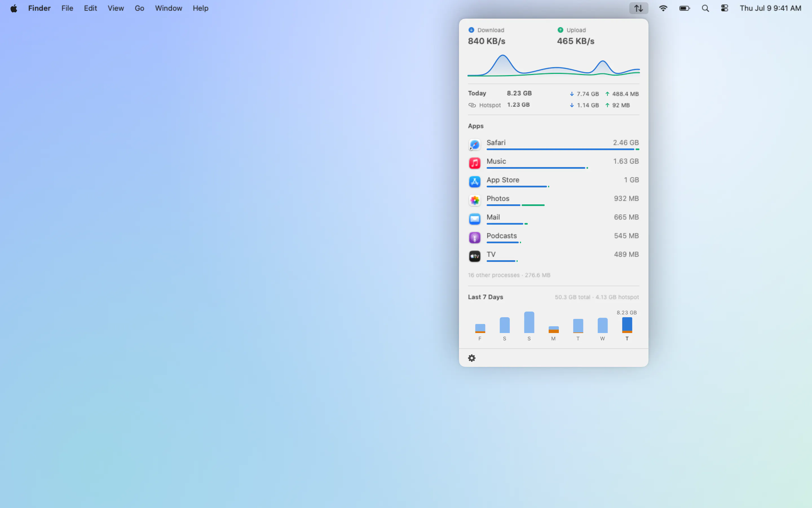812x508 pixels.
Task: Click the 840 KB/s download speed
Action: pos(487,41)
